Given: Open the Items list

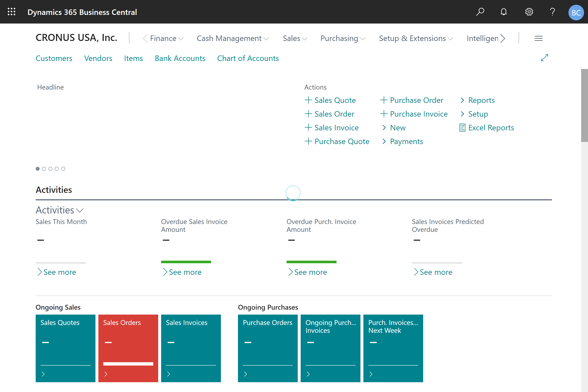Looking at the screenshot, I should click(x=133, y=58).
